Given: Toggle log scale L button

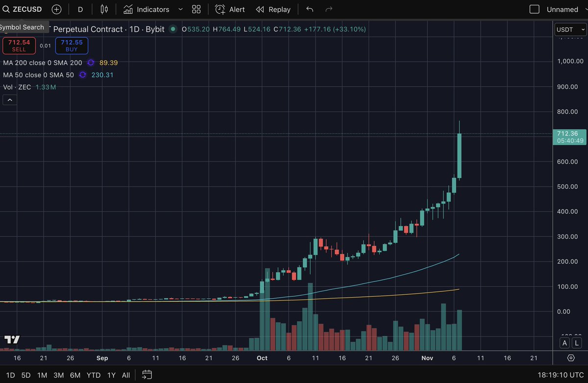Looking at the screenshot, I should click(x=577, y=343).
